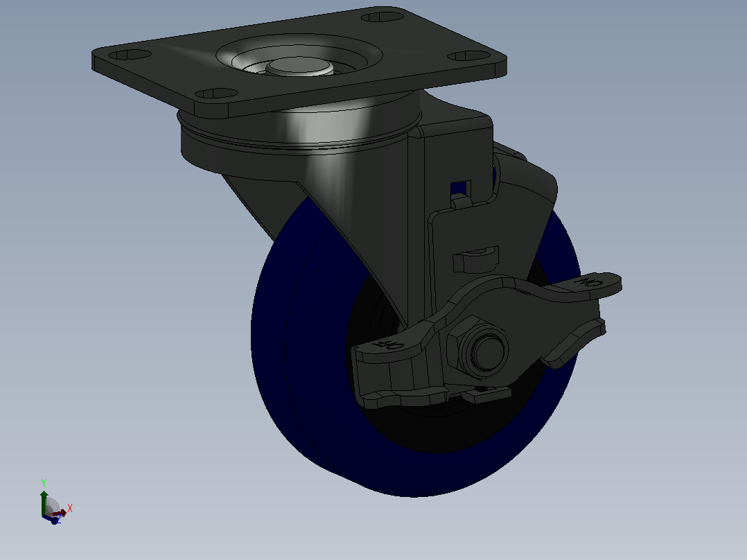Select the kingpin rivet at the plate center
Screen dimensions: 747x560
pyautogui.click(x=300, y=67)
